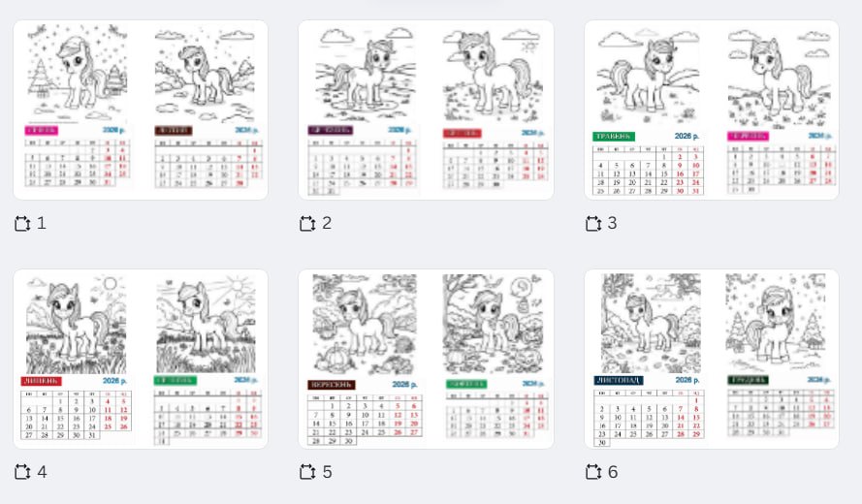Select the ЛИПЕНЬ 2026 calendar grid

click(x=77, y=415)
